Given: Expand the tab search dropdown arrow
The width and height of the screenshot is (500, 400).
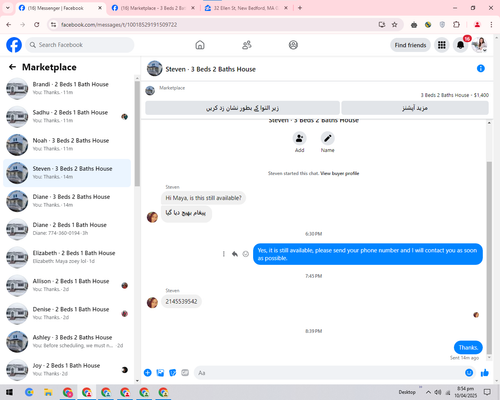Looking at the screenshot, I should [x=8, y=8].
